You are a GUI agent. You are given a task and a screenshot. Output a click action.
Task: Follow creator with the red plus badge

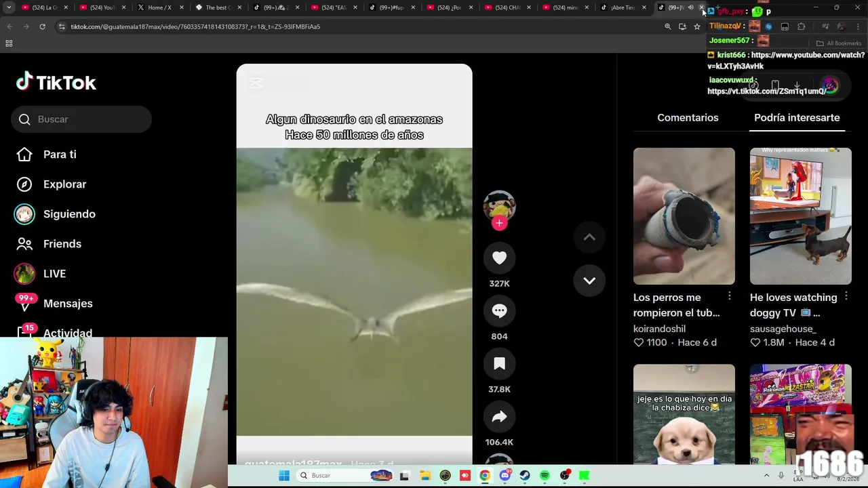[x=499, y=223]
